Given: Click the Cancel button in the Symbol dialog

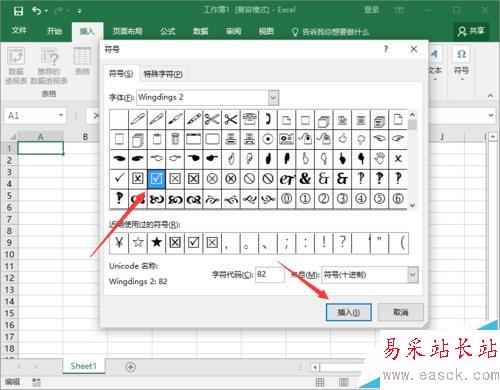Looking at the screenshot, I should [x=401, y=312].
